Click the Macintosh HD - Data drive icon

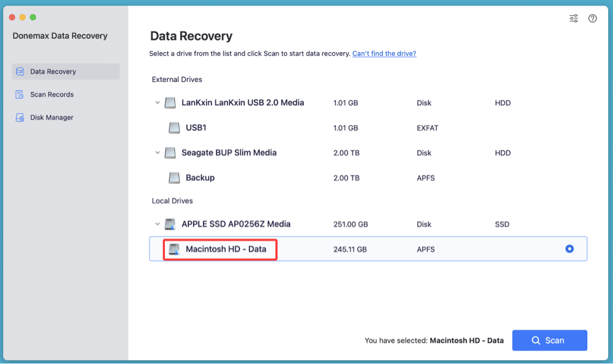coord(175,249)
